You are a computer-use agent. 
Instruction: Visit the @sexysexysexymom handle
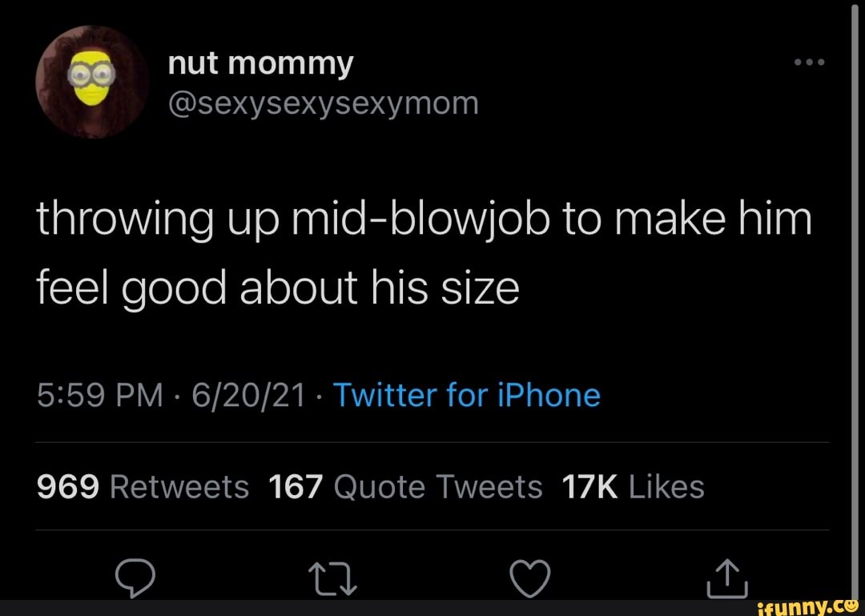(323, 103)
